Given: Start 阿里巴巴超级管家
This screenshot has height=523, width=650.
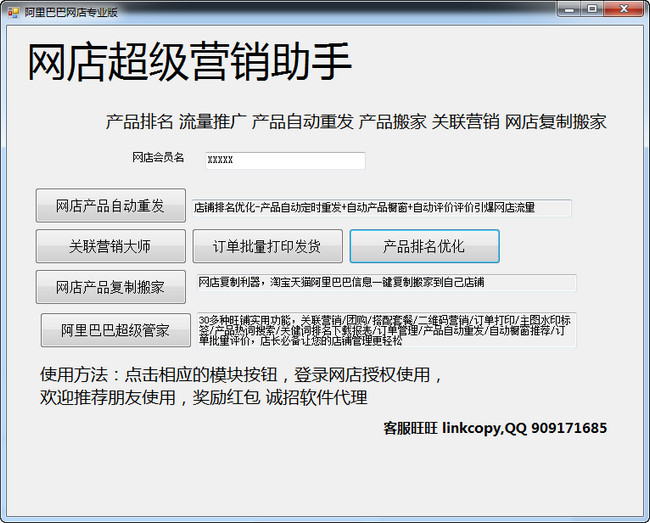Looking at the screenshot, I should [115, 330].
